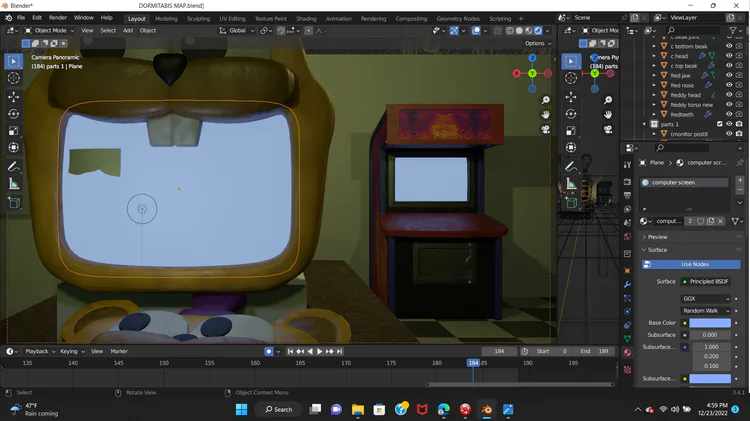This screenshot has width=750, height=421.
Task: Open Object Mode dropdown in main viewport
Action: tap(50, 31)
